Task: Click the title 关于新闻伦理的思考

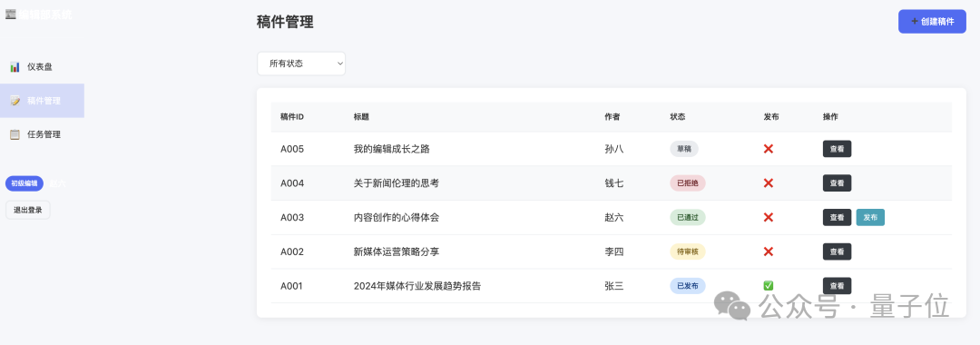Action: tap(397, 183)
